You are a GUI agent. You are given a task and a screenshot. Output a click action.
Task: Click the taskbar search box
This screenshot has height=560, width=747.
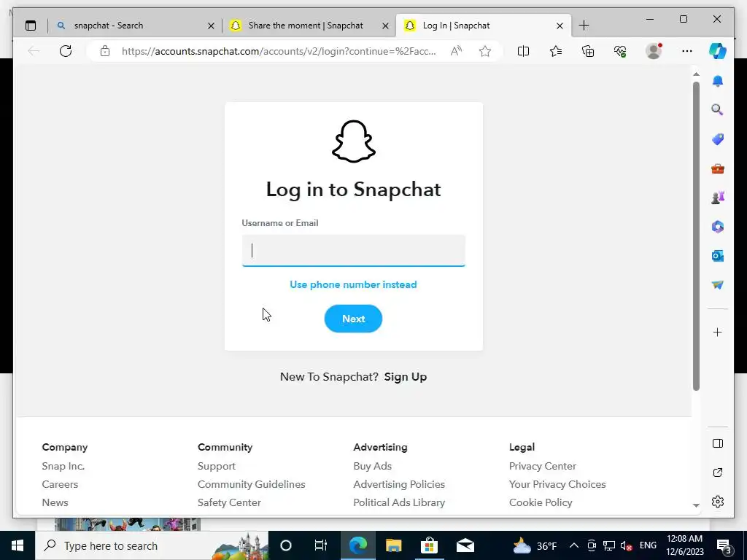pyautogui.click(x=152, y=545)
